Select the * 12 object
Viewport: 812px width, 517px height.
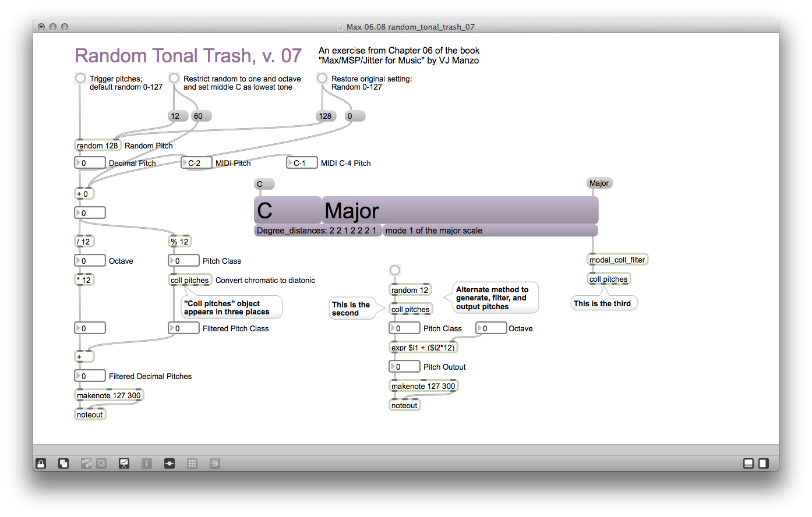point(84,280)
